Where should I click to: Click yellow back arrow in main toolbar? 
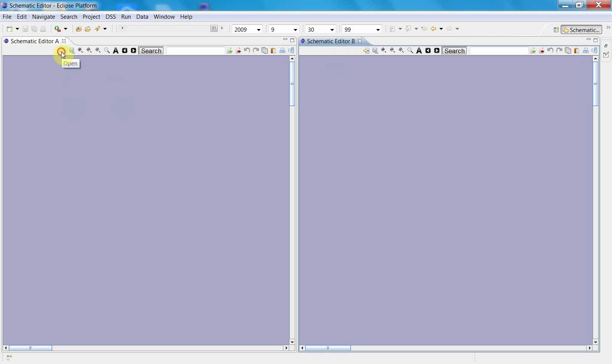tap(433, 29)
